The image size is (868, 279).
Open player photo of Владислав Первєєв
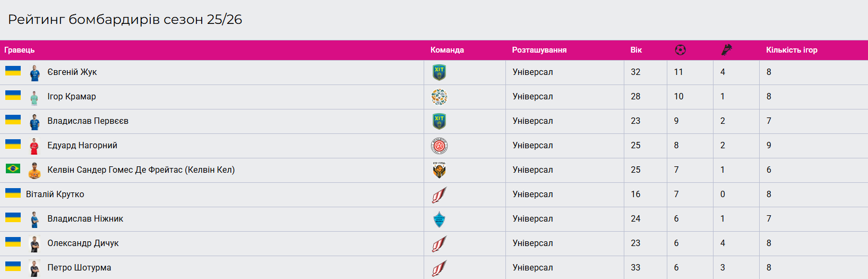point(35,122)
